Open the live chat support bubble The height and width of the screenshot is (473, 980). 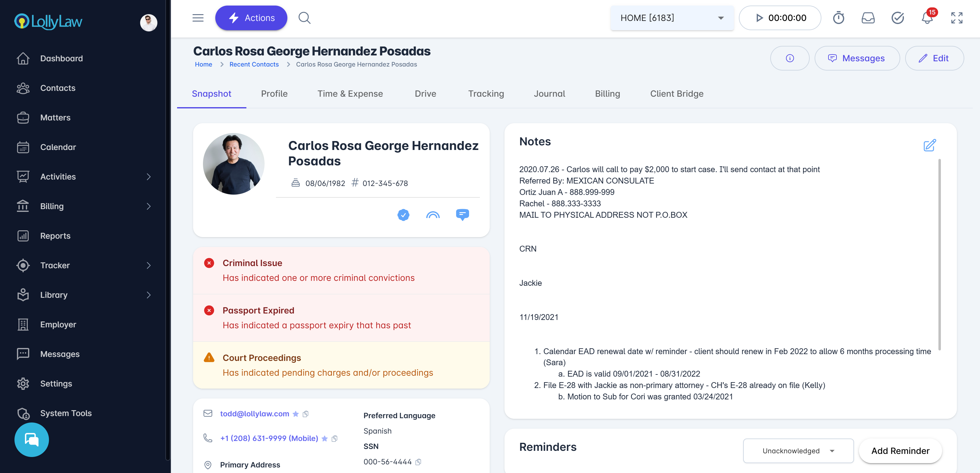pos(32,439)
